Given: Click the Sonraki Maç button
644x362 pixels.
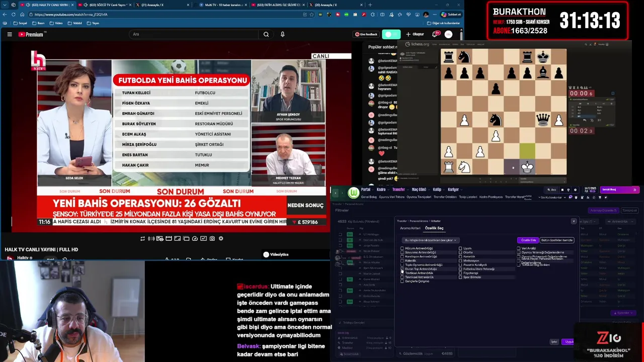Looking at the screenshot, I should [x=620, y=190].
